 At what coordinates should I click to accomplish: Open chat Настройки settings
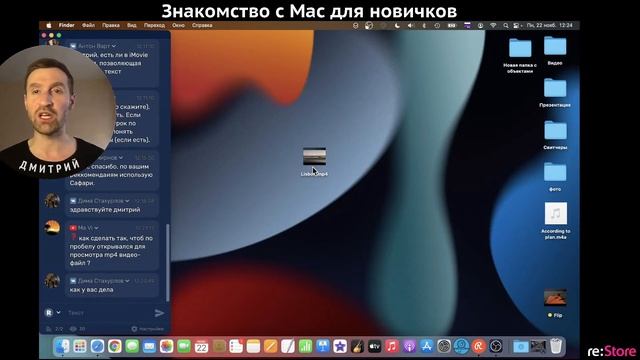pos(148,329)
